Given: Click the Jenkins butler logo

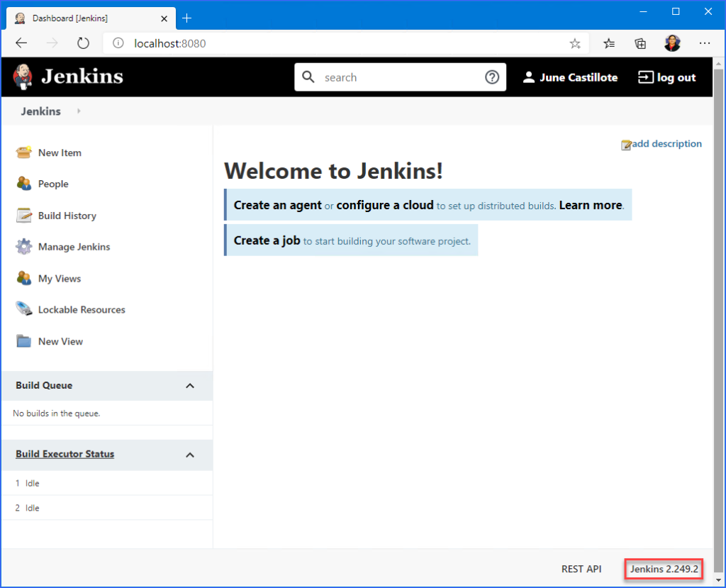Looking at the screenshot, I should [x=23, y=77].
